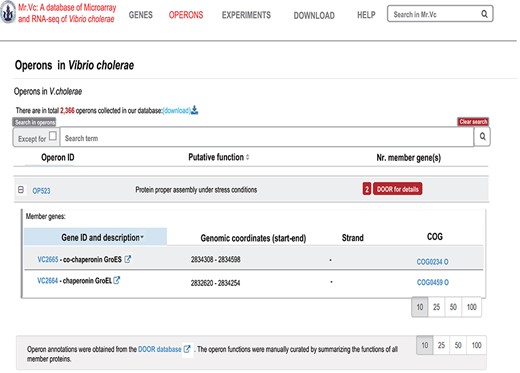
Task: Focus the operon Search term field
Action: point(267,137)
